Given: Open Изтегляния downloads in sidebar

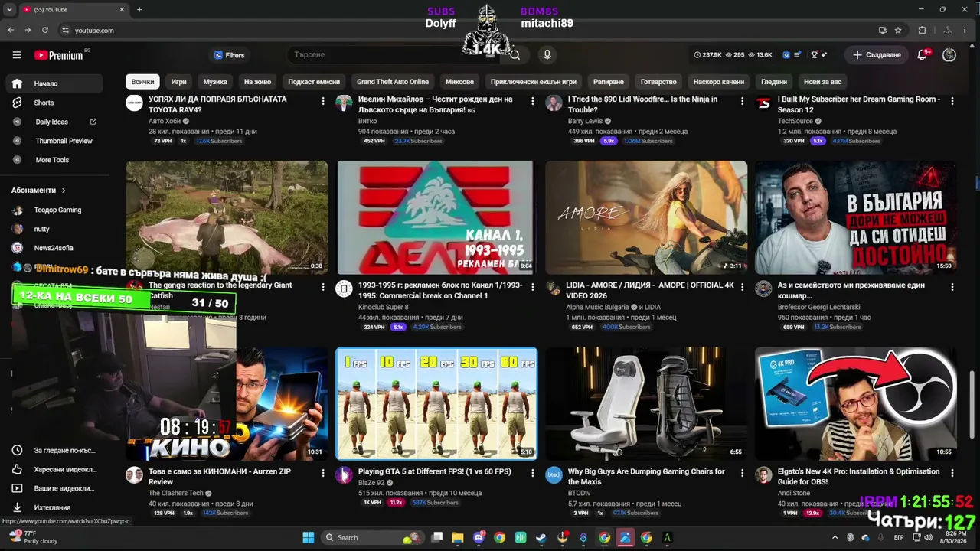Looking at the screenshot, I should pyautogui.click(x=55, y=507).
